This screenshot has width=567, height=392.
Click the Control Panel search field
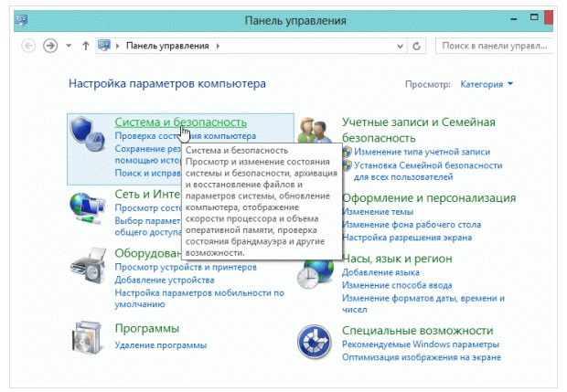point(492,45)
